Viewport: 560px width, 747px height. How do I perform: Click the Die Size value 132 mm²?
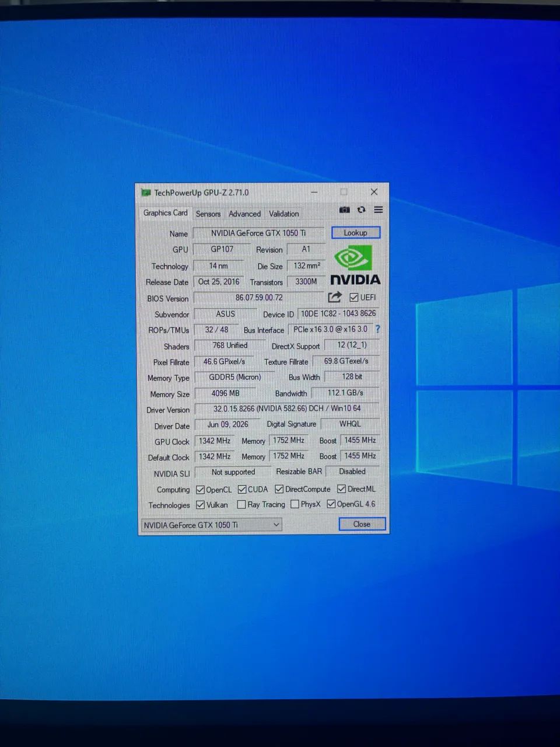pos(306,266)
